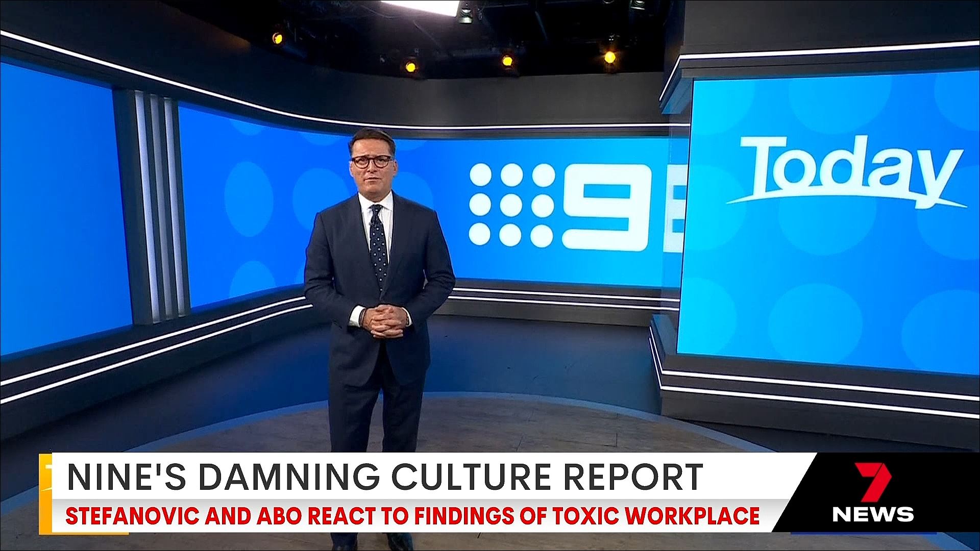The image size is (980, 551).
Task: Click the 7 NEWS logo in the lower corner
Action: pos(872,492)
